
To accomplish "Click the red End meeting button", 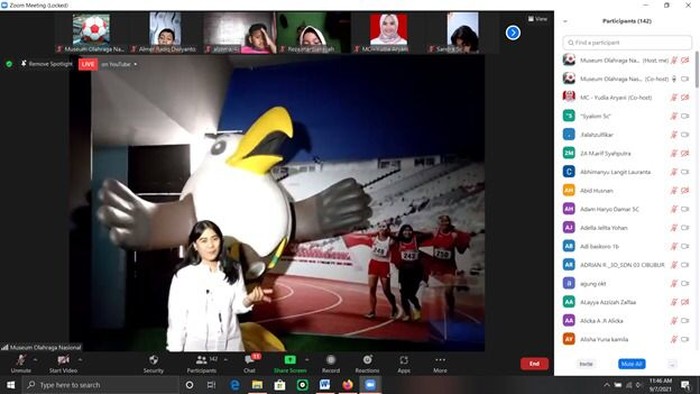I will [534, 364].
